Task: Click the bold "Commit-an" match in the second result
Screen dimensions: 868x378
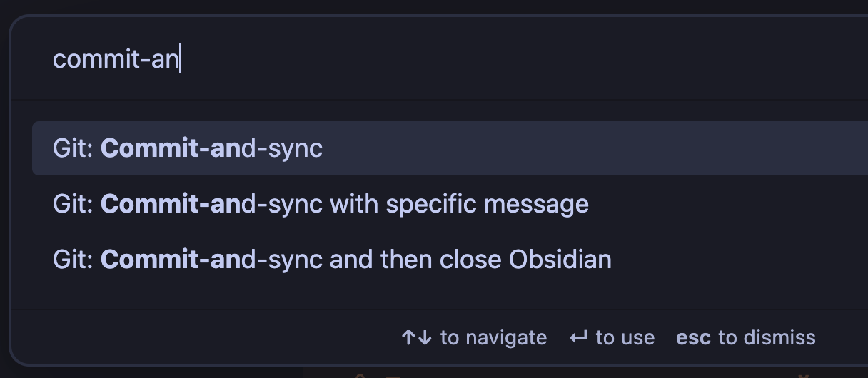Action: point(171,204)
